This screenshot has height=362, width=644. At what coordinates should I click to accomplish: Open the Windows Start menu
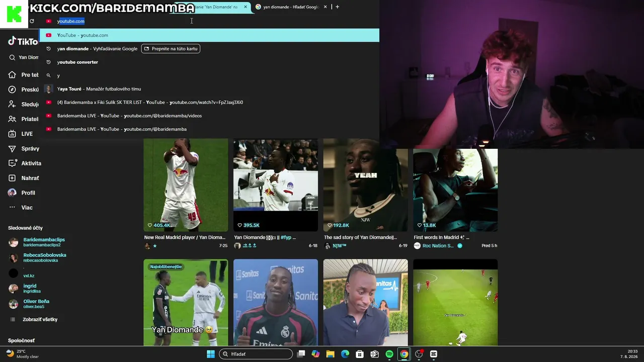211,354
